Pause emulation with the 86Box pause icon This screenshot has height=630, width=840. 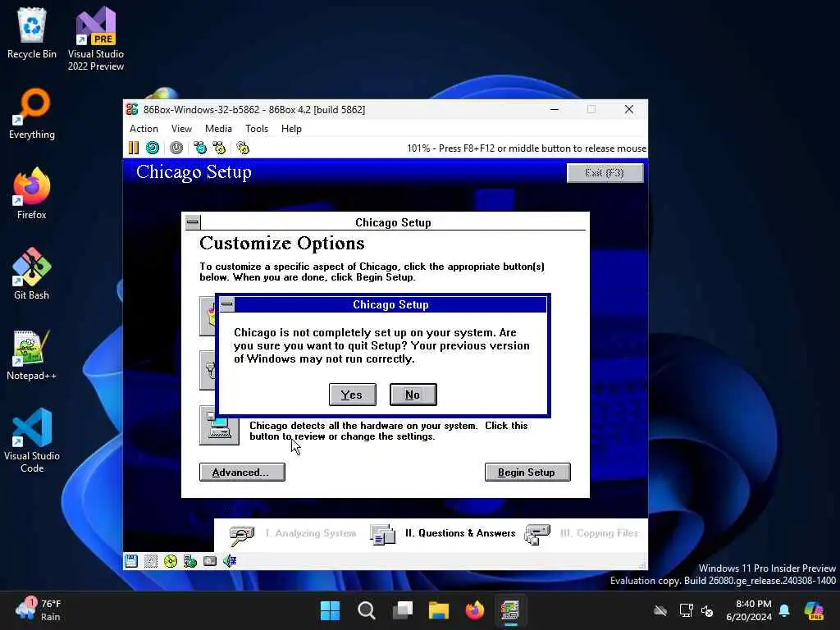click(134, 148)
